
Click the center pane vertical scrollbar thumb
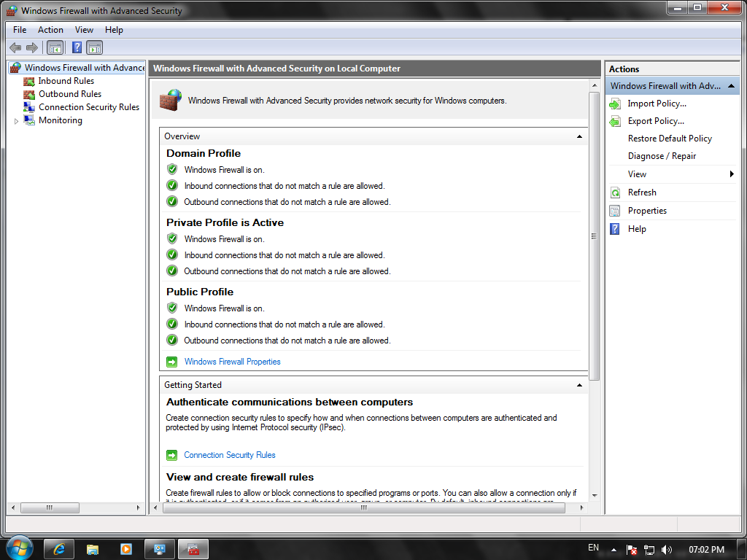point(594,236)
